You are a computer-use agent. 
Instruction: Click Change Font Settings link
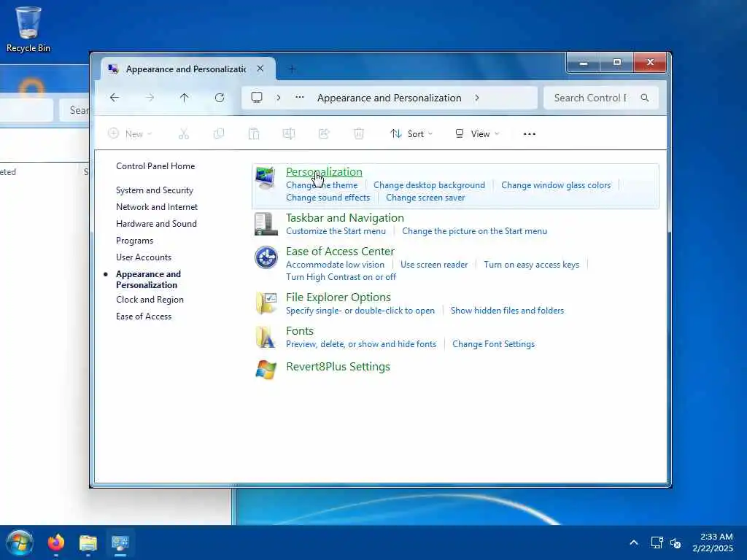click(x=494, y=344)
